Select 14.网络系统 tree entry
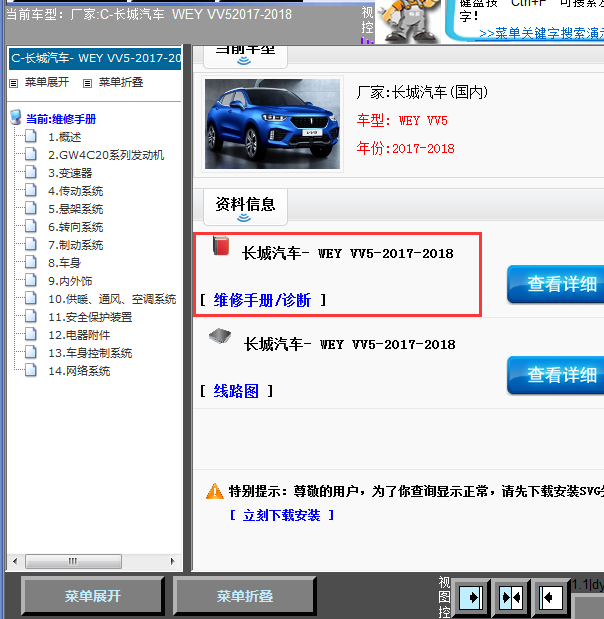This screenshot has height=619, width=604. pos(79,371)
